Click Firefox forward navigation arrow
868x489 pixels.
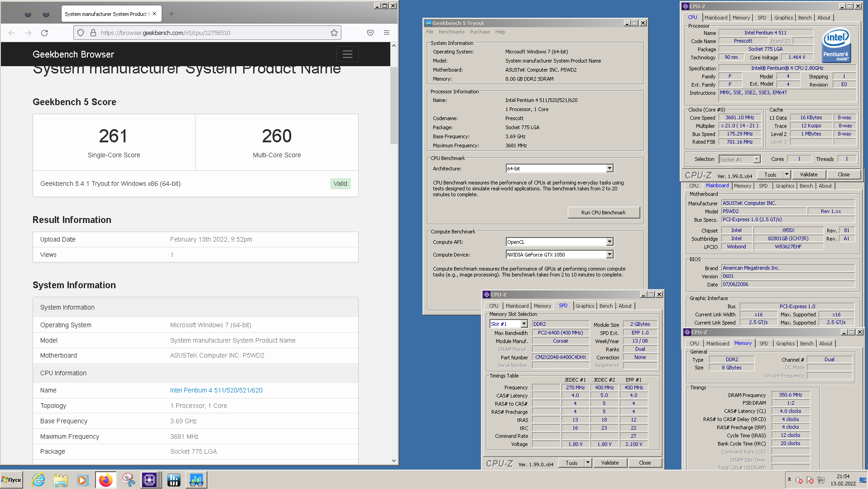pos(28,33)
